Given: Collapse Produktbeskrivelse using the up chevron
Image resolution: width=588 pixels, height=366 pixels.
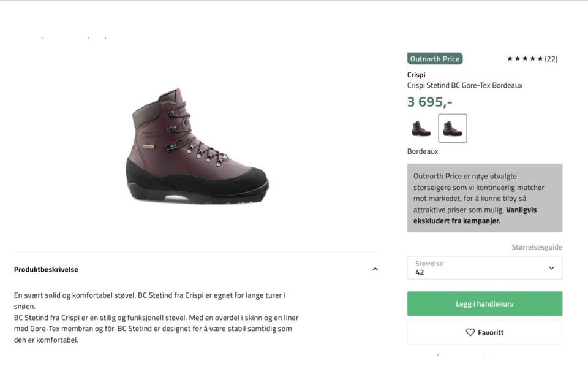Looking at the screenshot, I should [x=375, y=269].
